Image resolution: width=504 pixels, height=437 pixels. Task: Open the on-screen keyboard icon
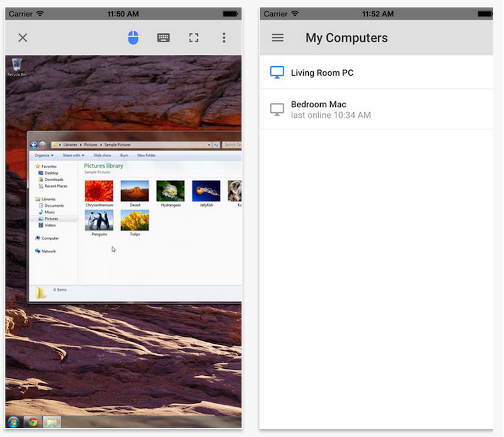(163, 38)
